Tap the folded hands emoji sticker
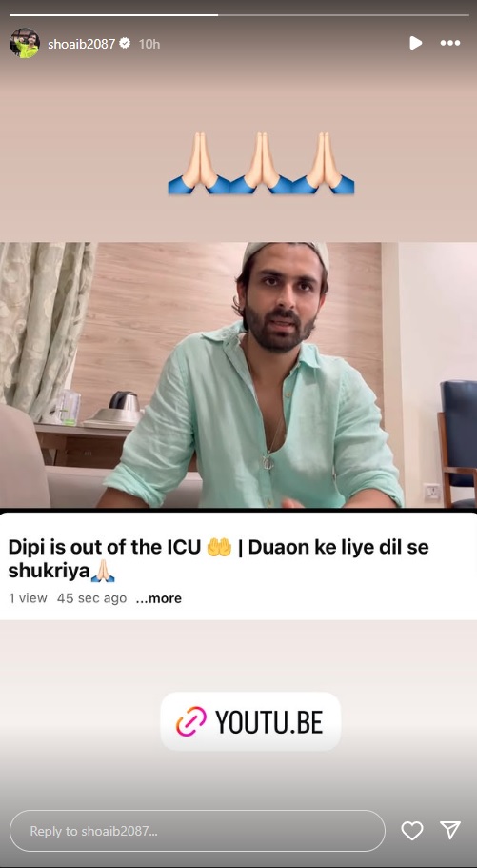477x868 pixels. pos(261,163)
